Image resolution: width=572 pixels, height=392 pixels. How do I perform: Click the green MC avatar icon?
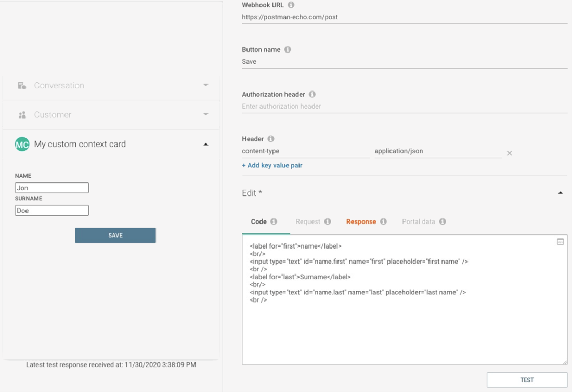point(22,145)
